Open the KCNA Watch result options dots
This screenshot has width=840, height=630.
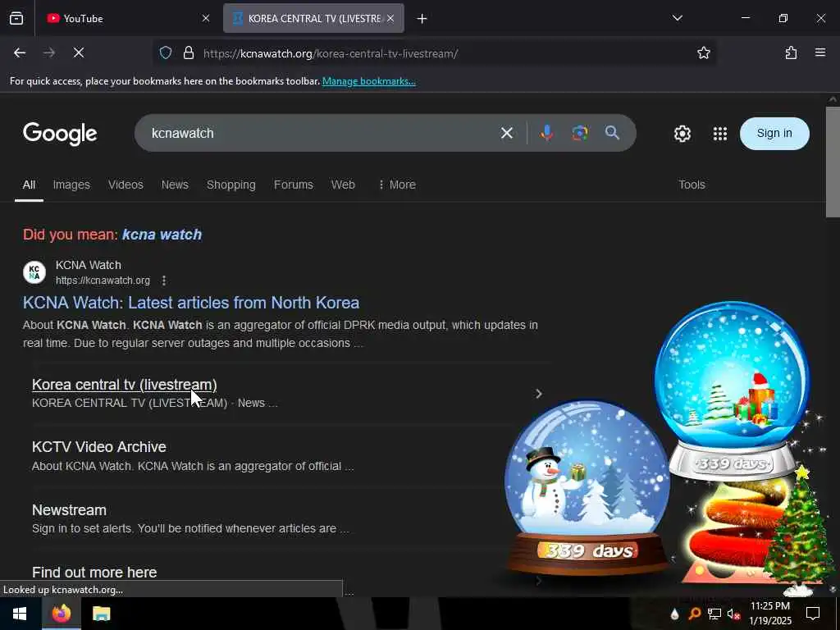coord(164,281)
